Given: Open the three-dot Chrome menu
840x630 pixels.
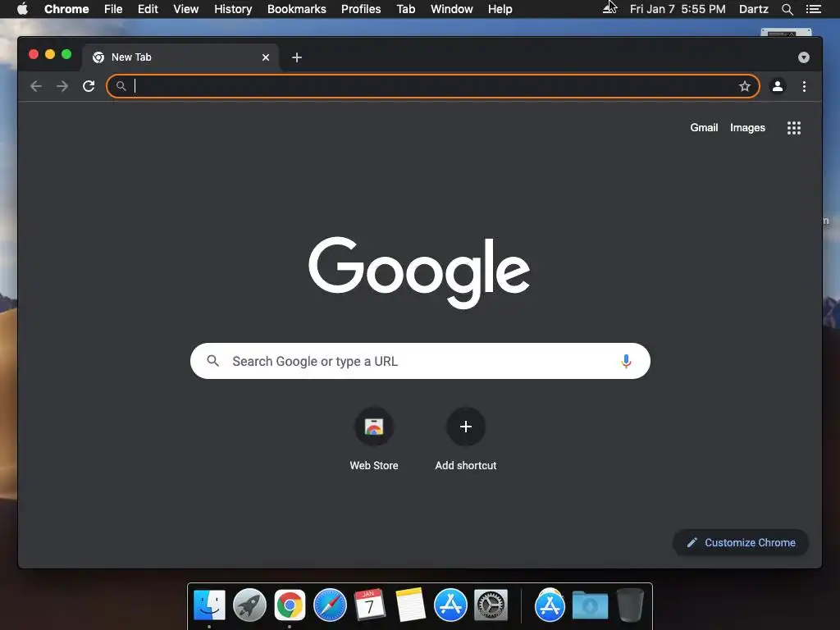Looking at the screenshot, I should pos(804,86).
